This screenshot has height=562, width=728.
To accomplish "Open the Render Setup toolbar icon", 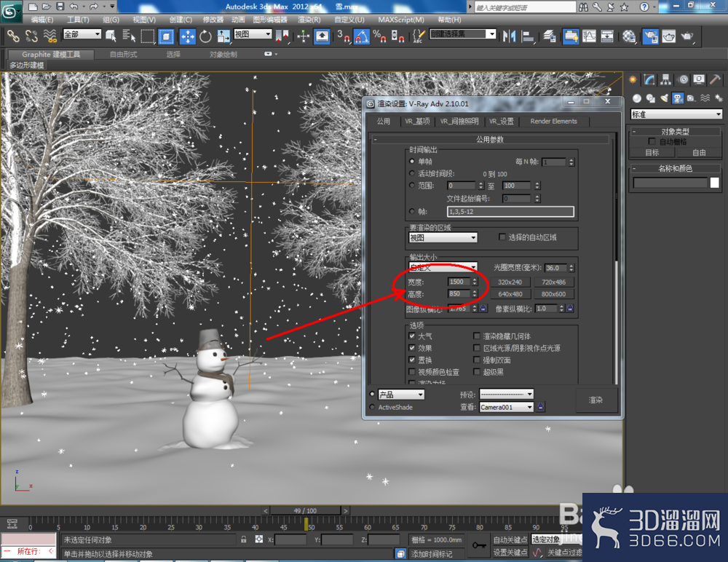I will point(650,36).
